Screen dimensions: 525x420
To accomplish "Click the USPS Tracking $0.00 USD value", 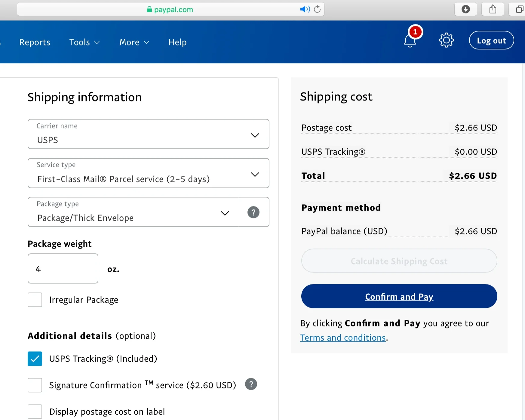I will click(x=476, y=152).
